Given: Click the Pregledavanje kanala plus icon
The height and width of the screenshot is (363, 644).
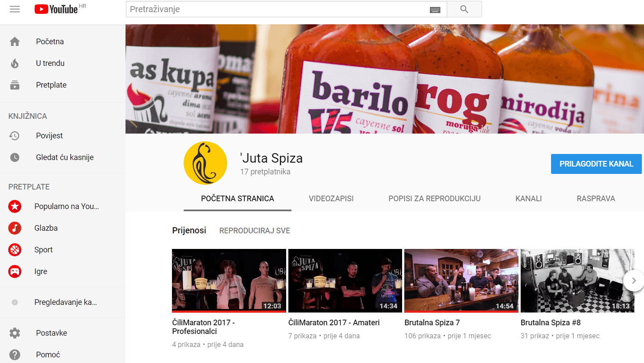Looking at the screenshot, I should [x=15, y=302].
